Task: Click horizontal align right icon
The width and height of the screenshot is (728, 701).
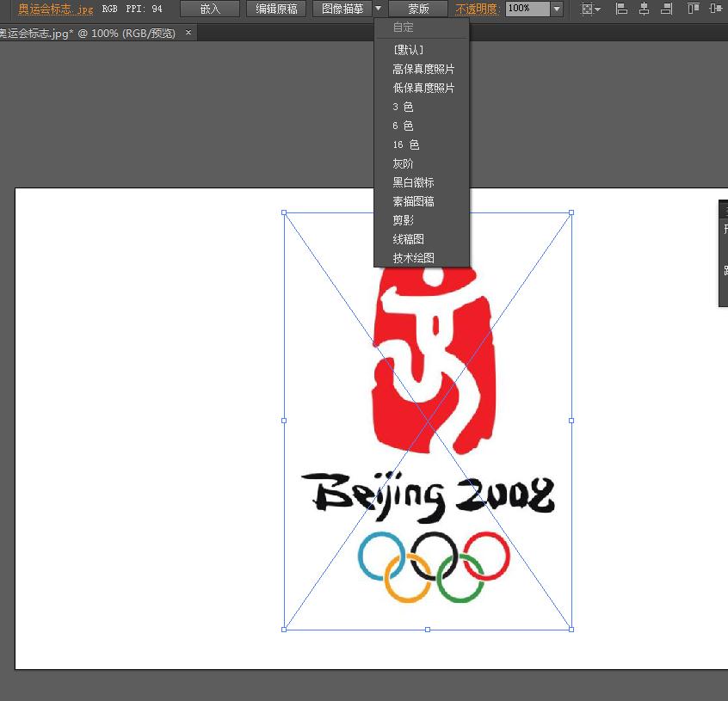Action: coord(667,9)
